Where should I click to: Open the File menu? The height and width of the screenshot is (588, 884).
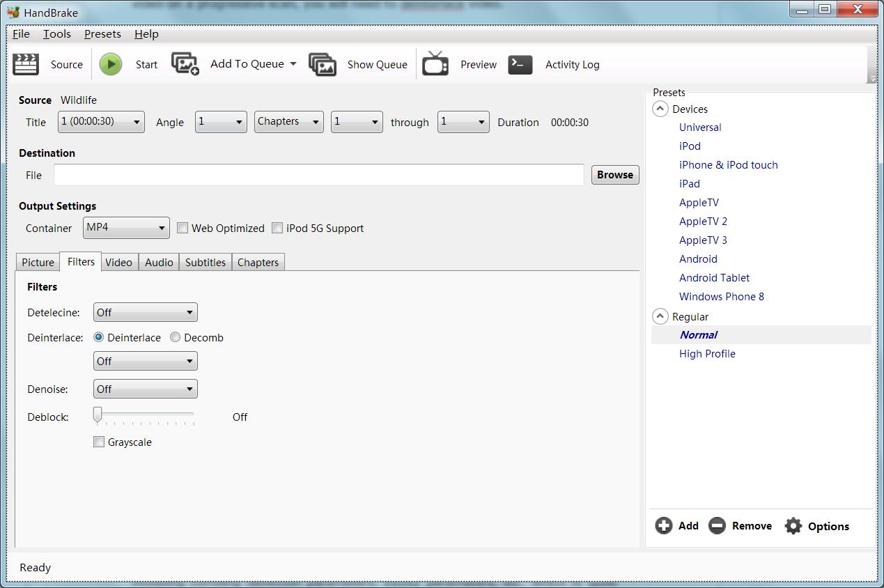pos(21,34)
